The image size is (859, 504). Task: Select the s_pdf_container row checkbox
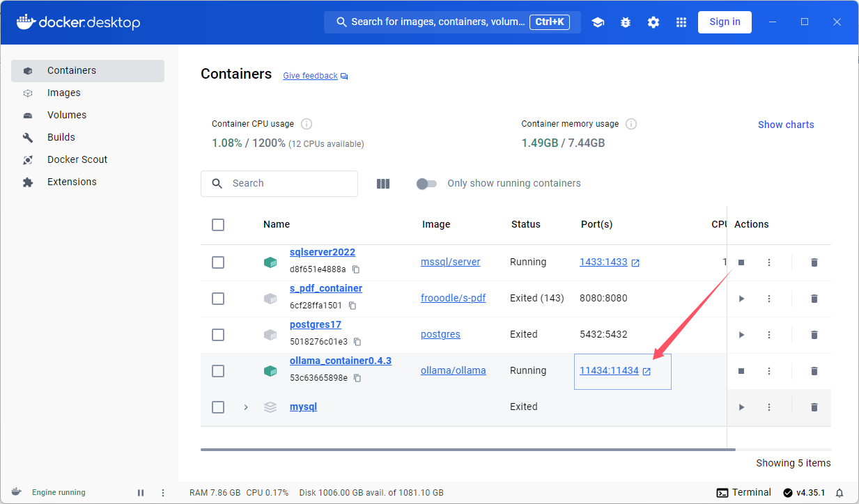click(x=218, y=299)
